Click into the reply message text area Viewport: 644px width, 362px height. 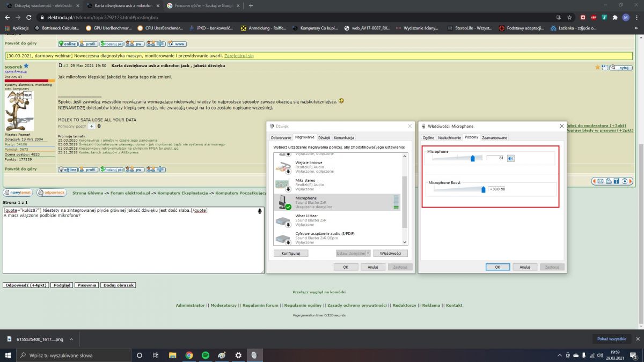click(x=133, y=240)
